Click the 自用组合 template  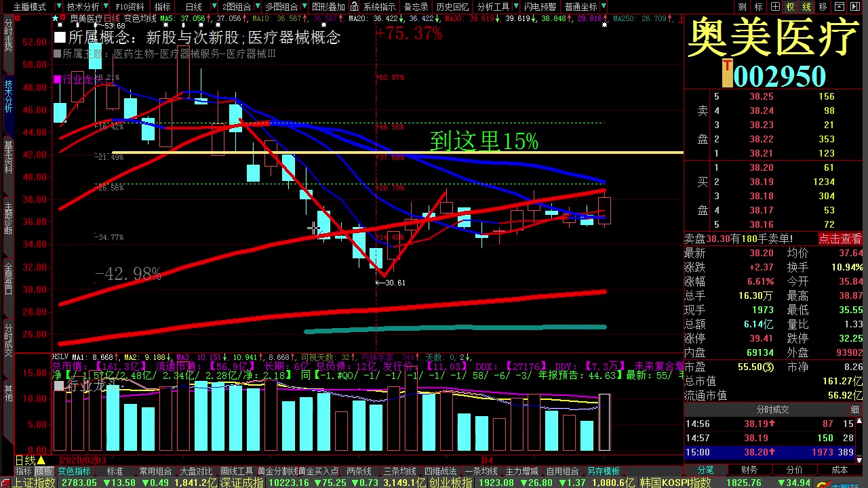click(562, 471)
